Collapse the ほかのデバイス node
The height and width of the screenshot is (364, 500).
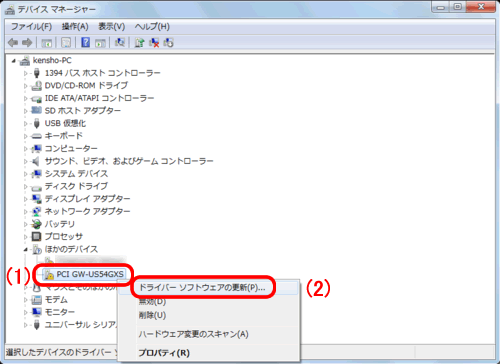(25, 249)
